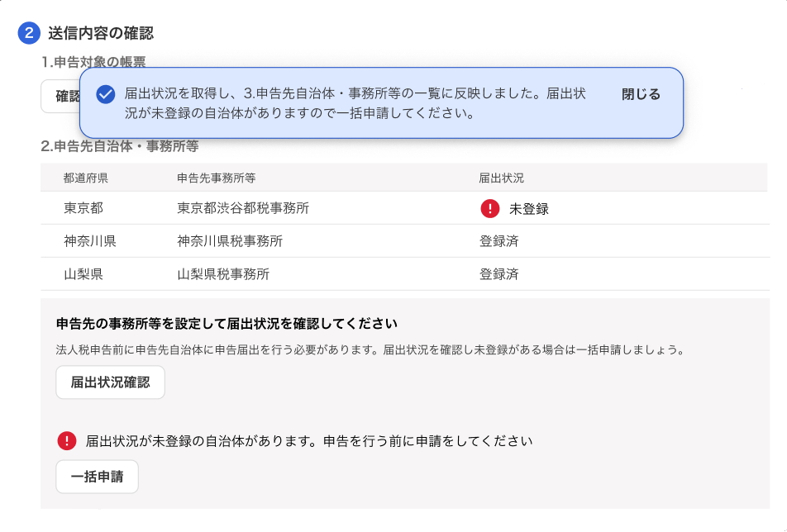
Task: Select the 山梨県 prefecture cell
Action: [x=83, y=274]
